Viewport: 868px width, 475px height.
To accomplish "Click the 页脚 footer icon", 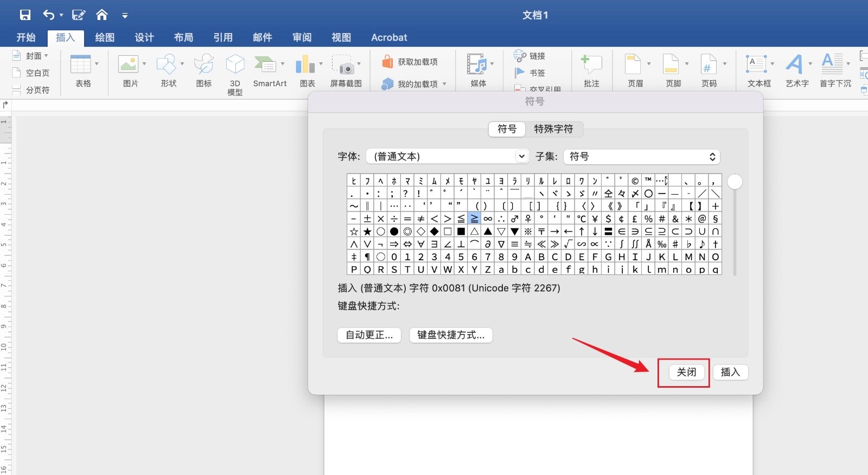I will point(671,64).
